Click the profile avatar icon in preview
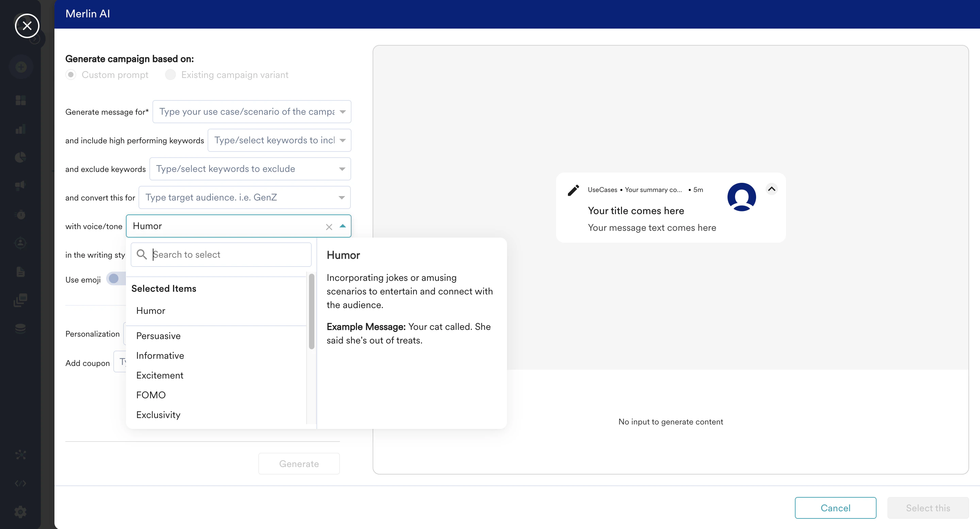The height and width of the screenshot is (529, 980). 741,197
